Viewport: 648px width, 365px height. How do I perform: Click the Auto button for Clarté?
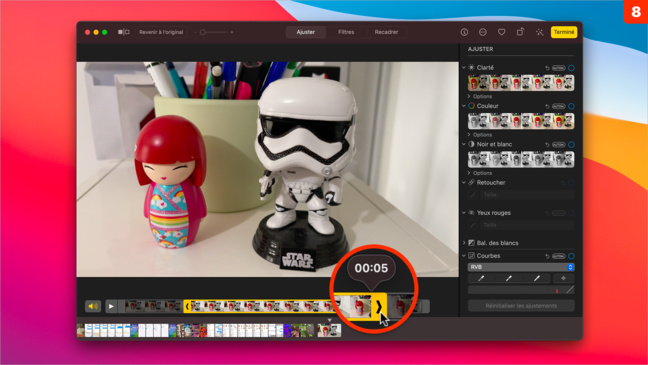coord(559,68)
